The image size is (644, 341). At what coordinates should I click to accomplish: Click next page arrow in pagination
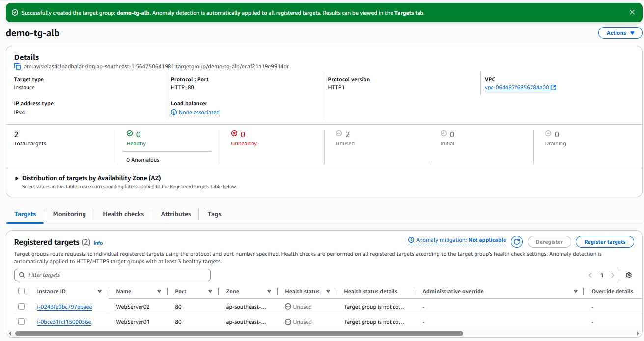(x=613, y=275)
